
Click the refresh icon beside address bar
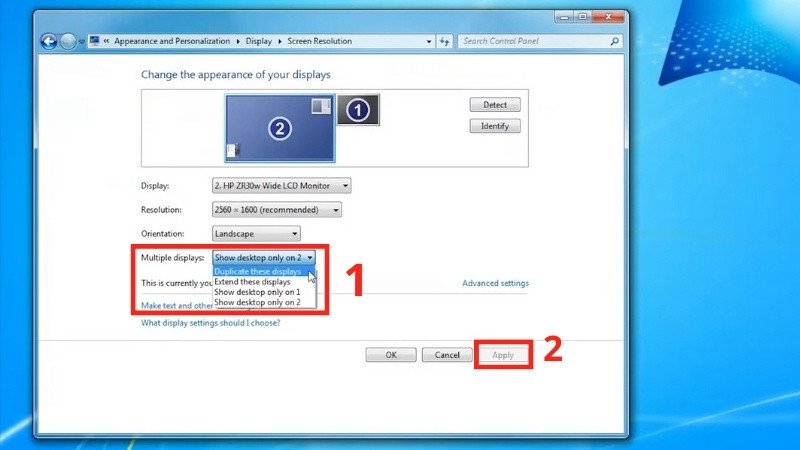(444, 41)
